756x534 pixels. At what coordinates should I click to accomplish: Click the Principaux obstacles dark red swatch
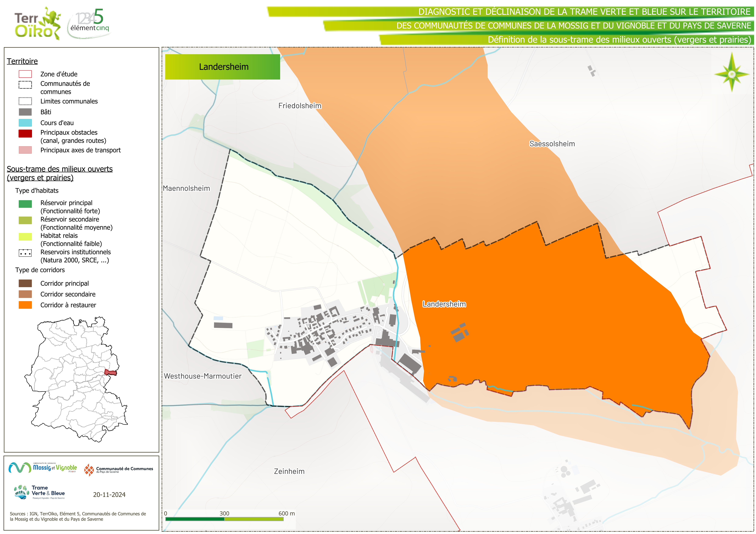click(x=25, y=133)
